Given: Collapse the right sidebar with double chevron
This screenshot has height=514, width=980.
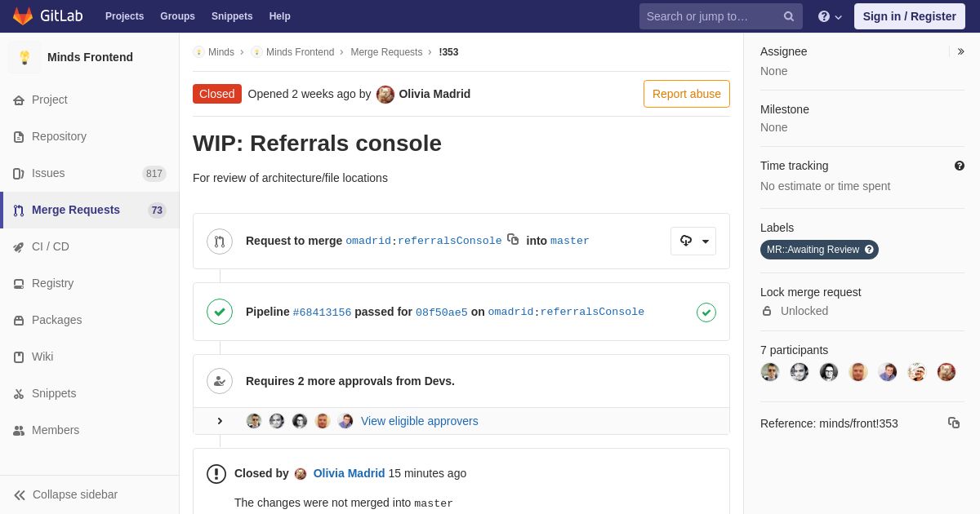Looking at the screenshot, I should point(960,51).
